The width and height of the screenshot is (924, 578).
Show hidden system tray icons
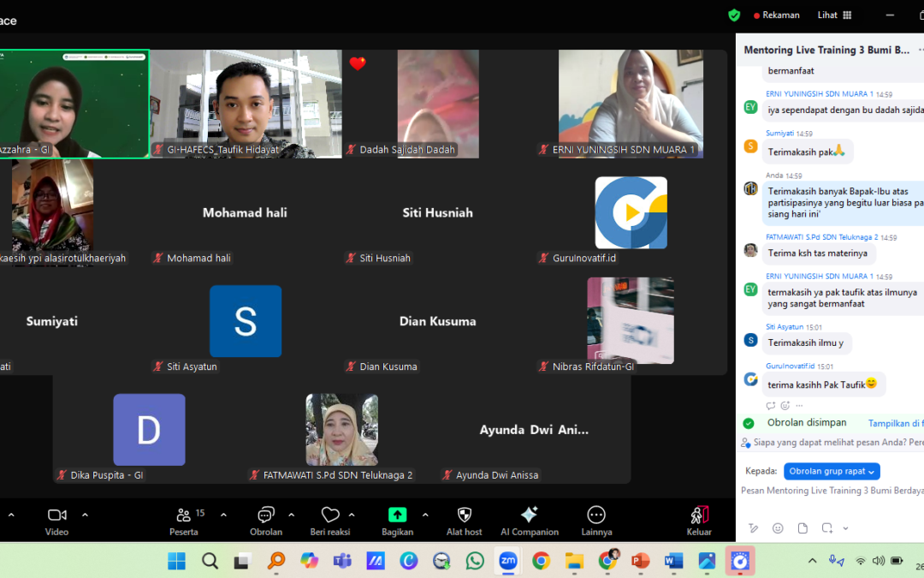812,561
